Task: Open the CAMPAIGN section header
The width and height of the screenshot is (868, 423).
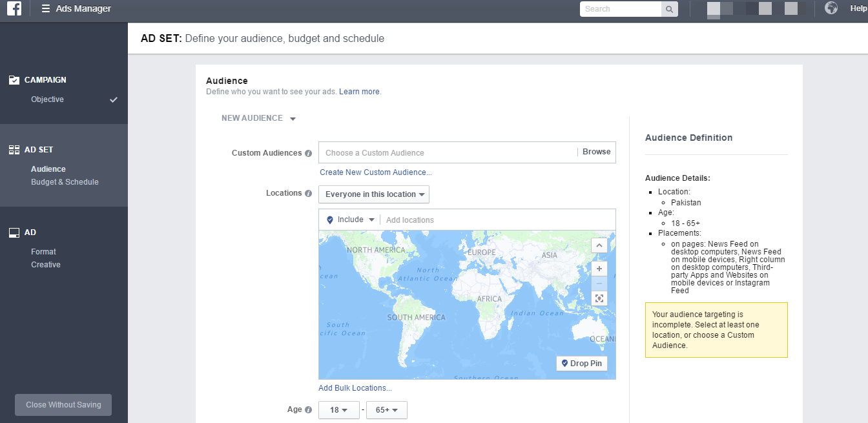Action: 45,80
